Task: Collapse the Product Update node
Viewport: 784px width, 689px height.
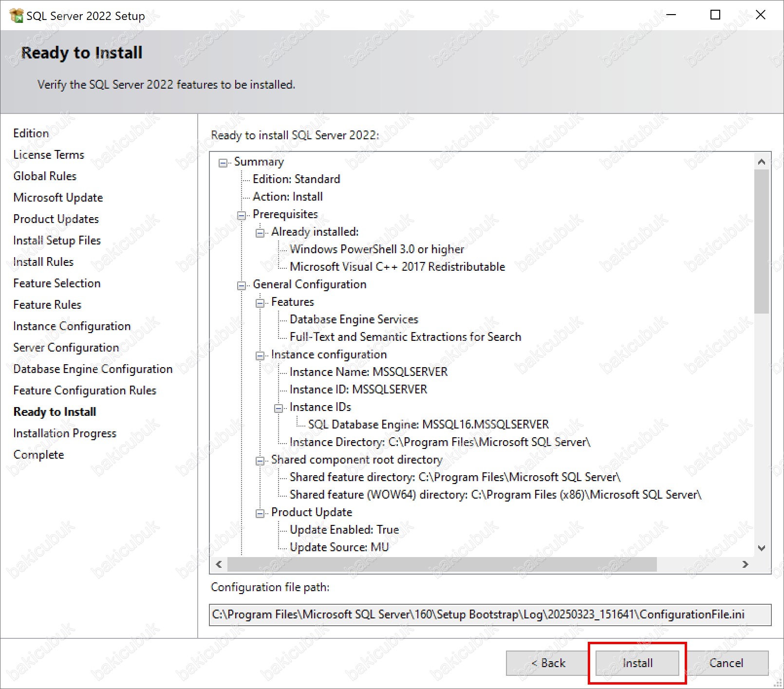Action: (260, 513)
